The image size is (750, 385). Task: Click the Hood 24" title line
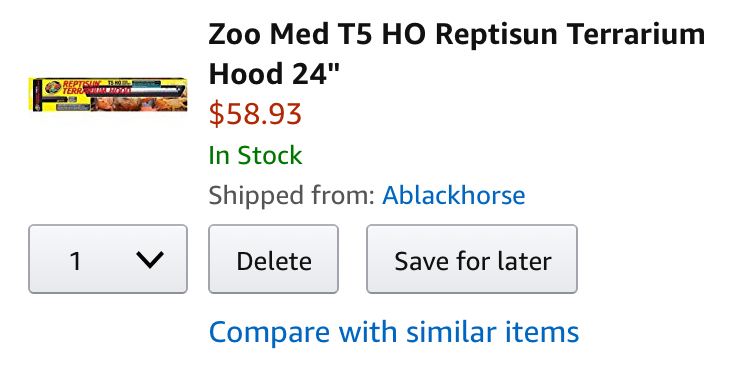(x=274, y=74)
